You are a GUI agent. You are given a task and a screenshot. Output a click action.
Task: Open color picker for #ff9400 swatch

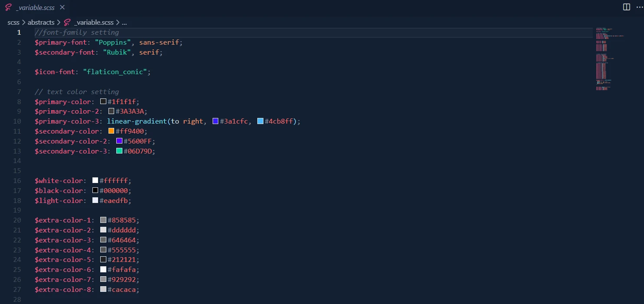(111, 131)
